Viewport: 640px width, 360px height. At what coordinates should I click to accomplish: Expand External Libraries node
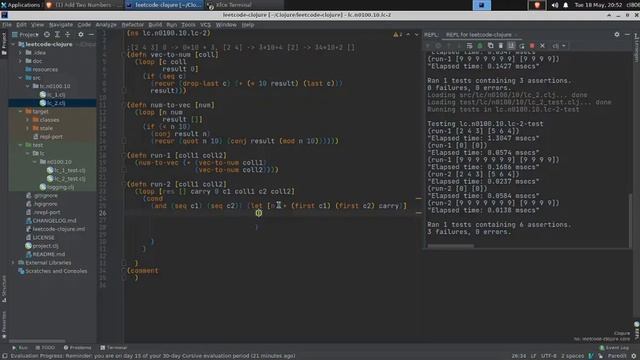pos(14,262)
